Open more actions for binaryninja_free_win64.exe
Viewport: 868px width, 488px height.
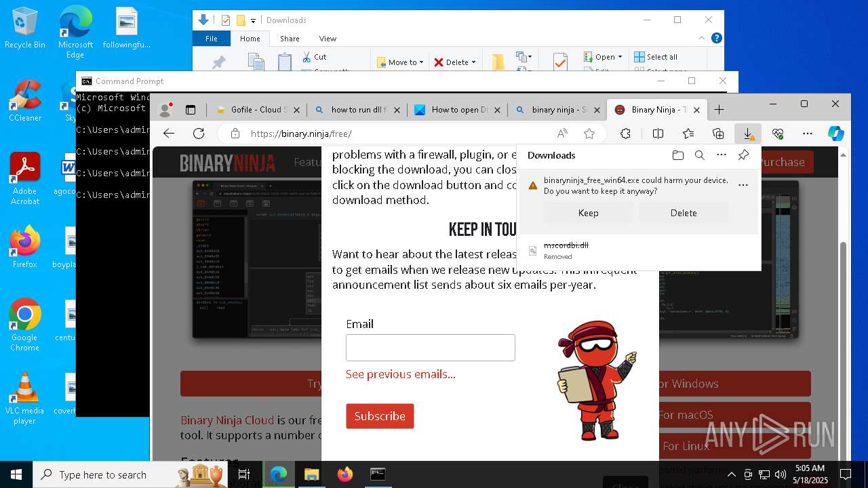pos(743,185)
